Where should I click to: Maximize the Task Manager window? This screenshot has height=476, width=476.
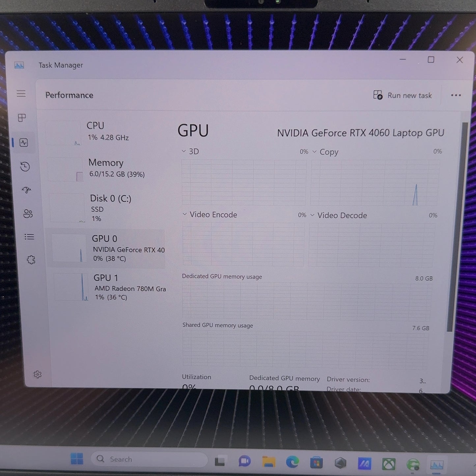431,60
